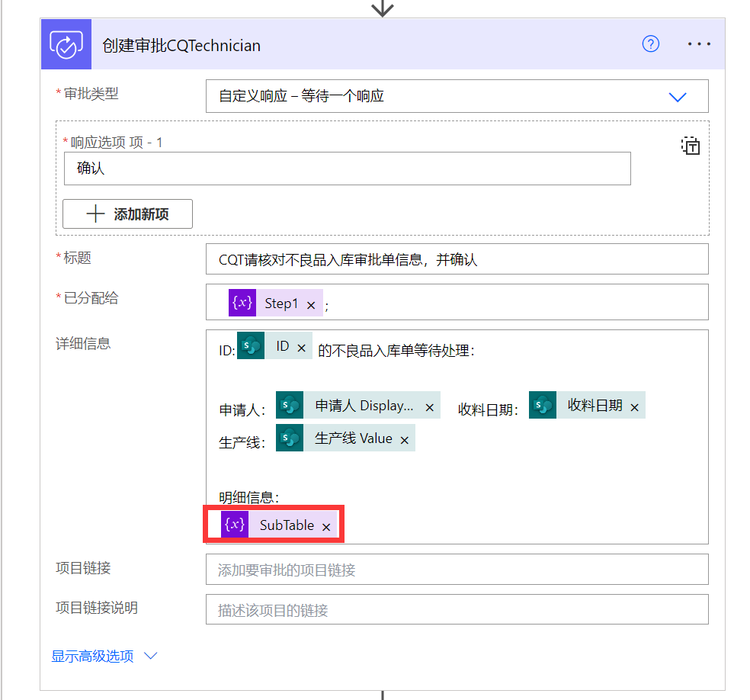The image size is (750, 700).
Task: Remove the Step1 token
Action: point(311,305)
